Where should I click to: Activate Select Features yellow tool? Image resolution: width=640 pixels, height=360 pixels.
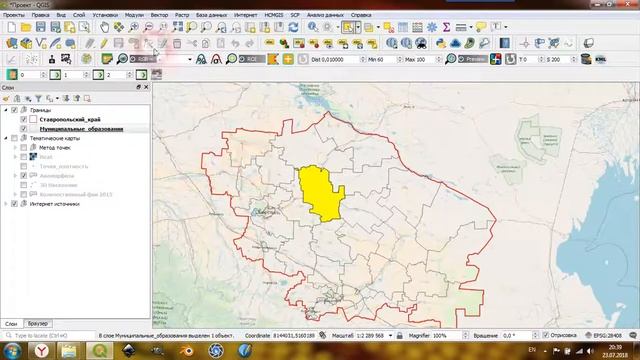[x=348, y=27]
